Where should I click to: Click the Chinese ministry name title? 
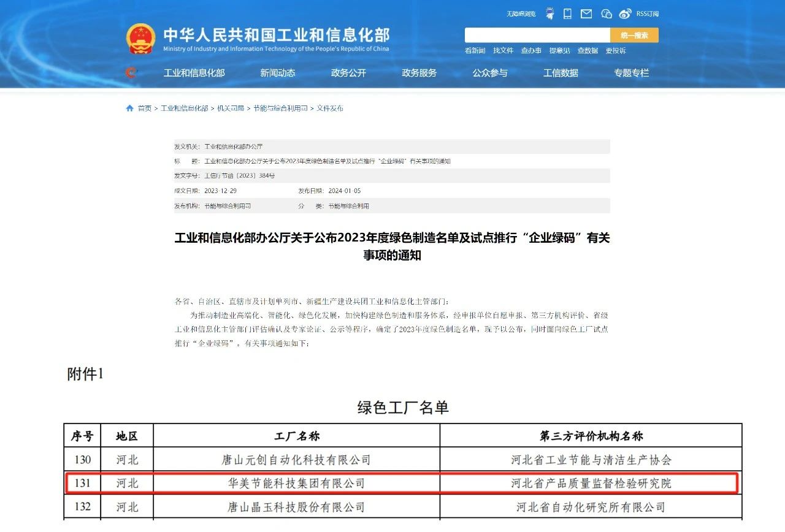pyautogui.click(x=276, y=34)
